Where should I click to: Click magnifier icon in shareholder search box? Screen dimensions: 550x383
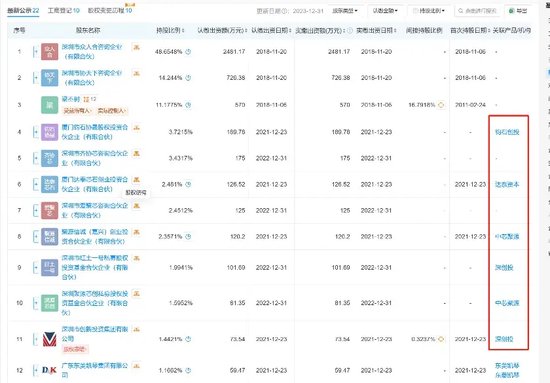click(461, 11)
